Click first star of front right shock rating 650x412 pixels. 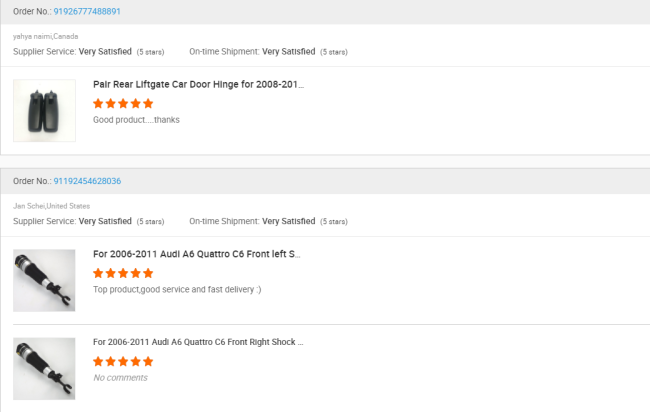tap(98, 361)
